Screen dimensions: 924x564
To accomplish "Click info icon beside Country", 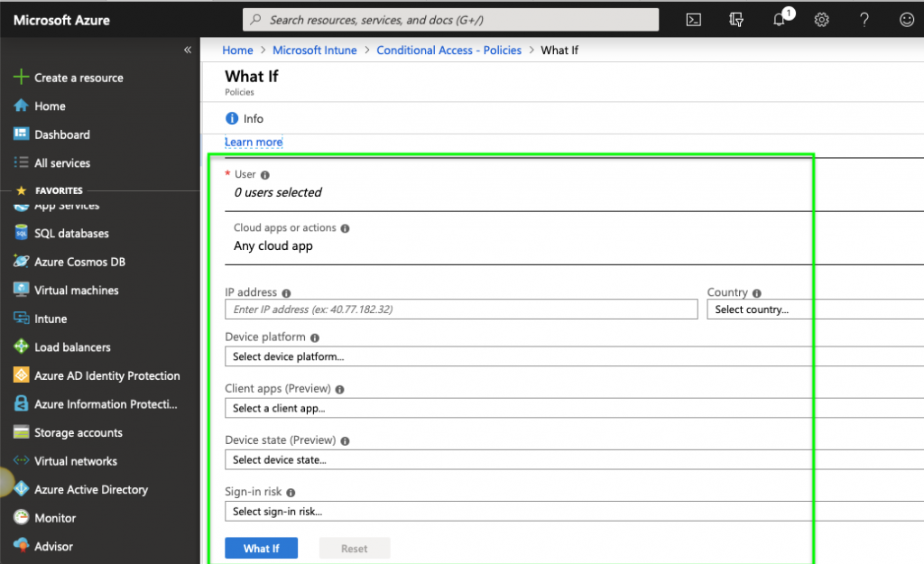I will click(x=757, y=293).
